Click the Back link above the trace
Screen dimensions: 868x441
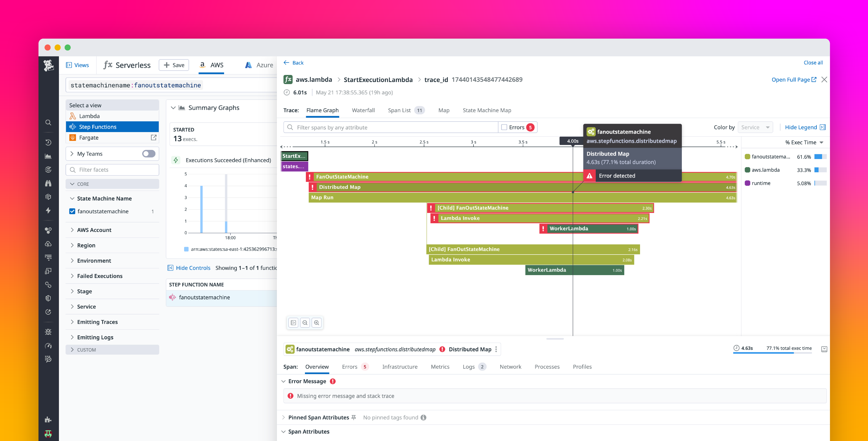293,63
